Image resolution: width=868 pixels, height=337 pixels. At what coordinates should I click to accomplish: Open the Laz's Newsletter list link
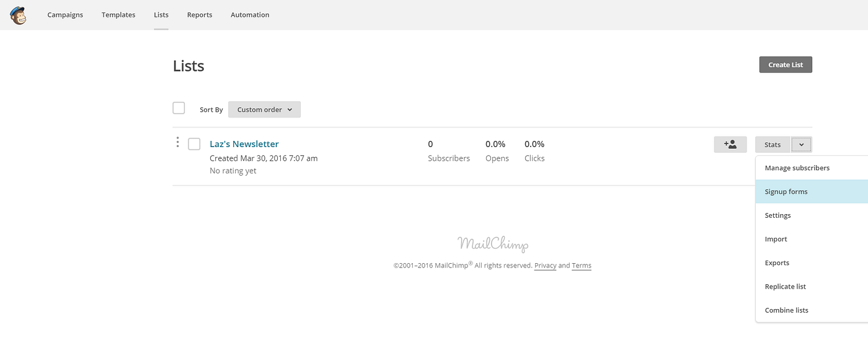244,144
